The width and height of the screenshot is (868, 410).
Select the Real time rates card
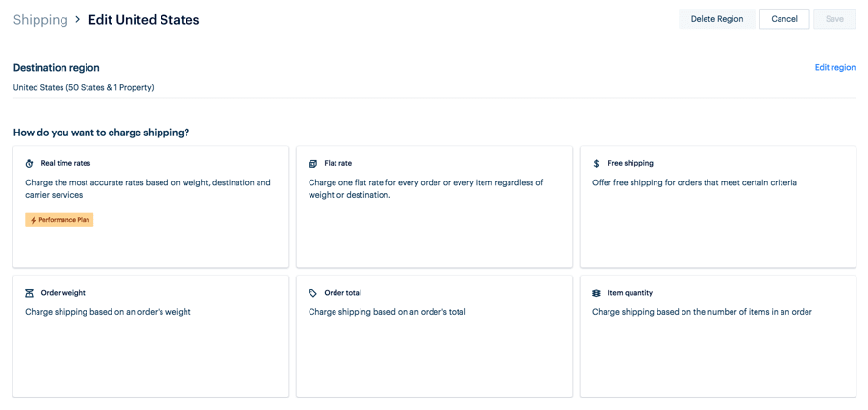tap(151, 207)
